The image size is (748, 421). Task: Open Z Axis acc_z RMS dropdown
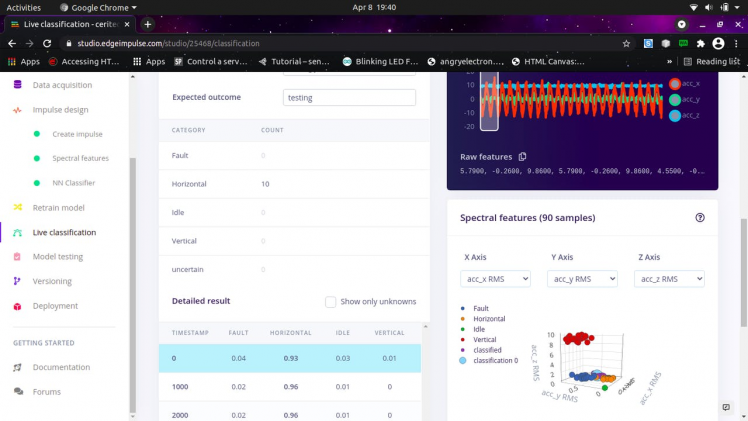tap(669, 279)
